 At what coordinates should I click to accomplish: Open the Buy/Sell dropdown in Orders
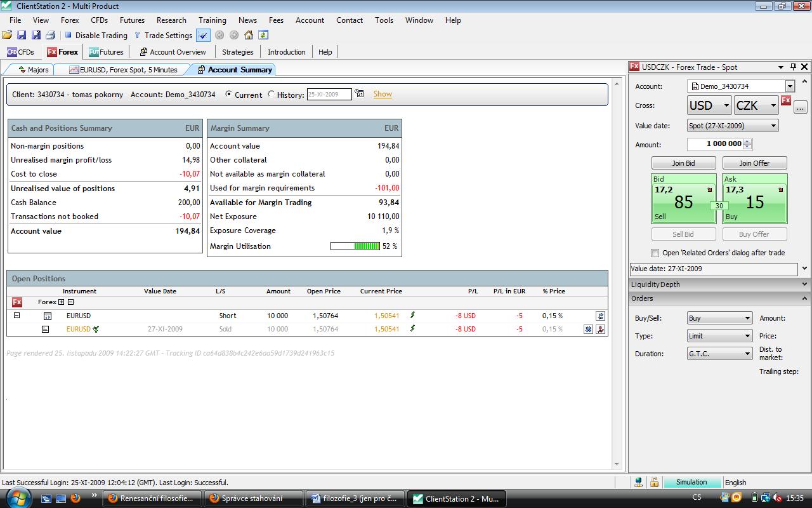click(720, 318)
